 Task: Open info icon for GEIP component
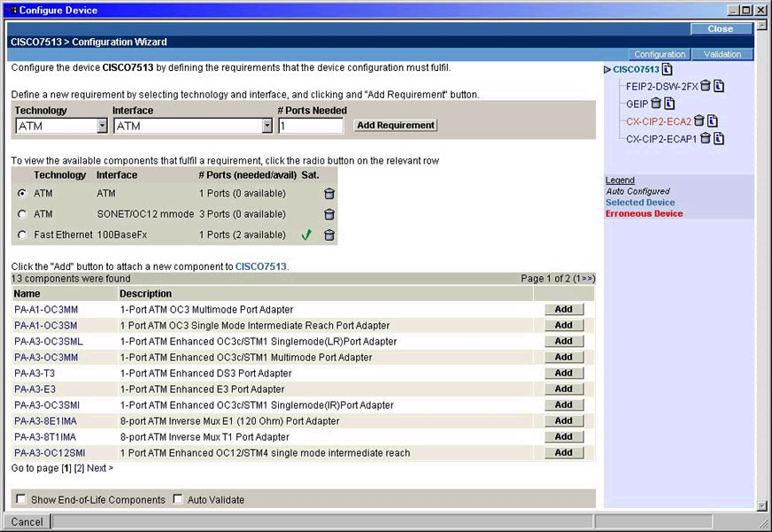[x=669, y=104]
